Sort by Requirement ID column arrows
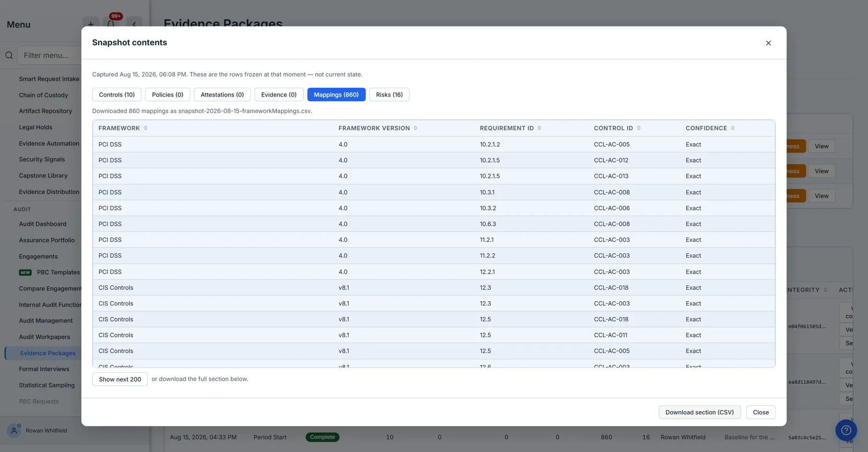The width and height of the screenshot is (868, 452). [x=539, y=128]
